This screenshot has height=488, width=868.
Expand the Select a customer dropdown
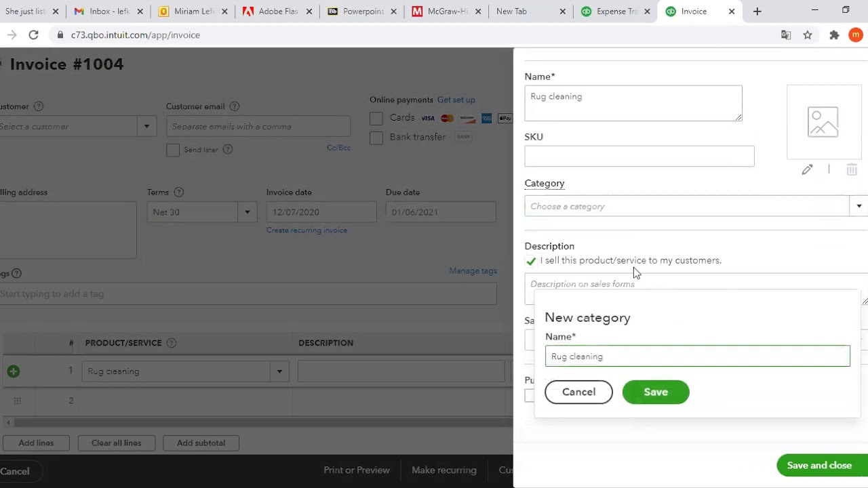coord(146,127)
